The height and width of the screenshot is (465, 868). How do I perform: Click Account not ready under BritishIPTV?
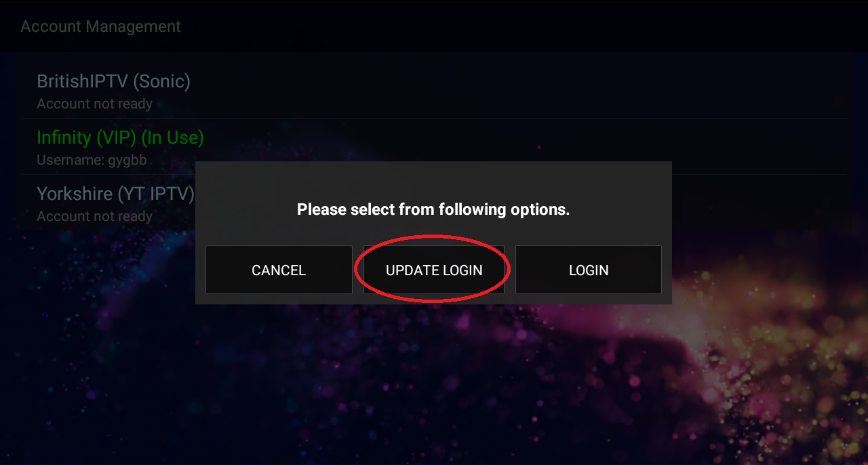click(94, 104)
